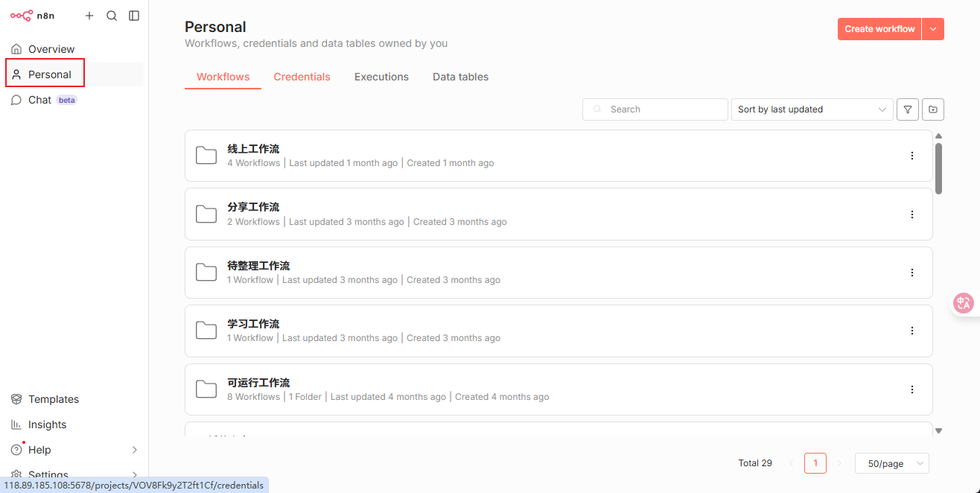
Task: Open the 可运行工作流 folder
Action: pos(258,383)
